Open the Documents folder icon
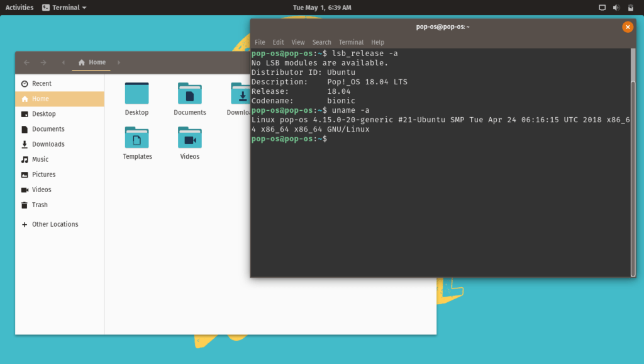Viewport: 644px width, 364px height. pos(189,94)
